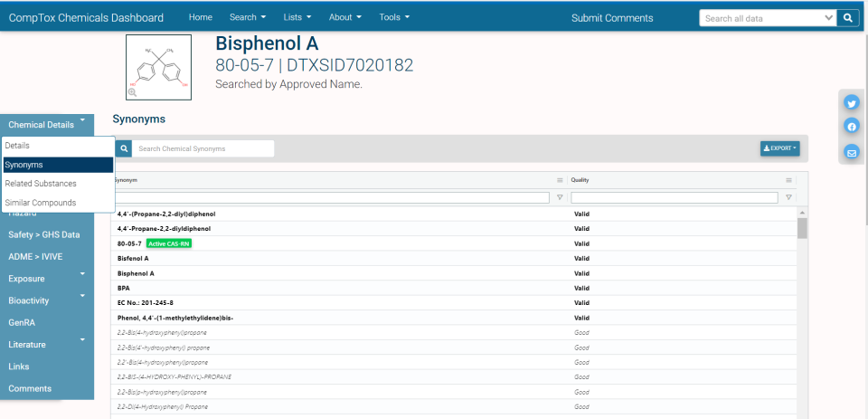
Task: Click the zoom icon on the structure image
Action: click(132, 92)
